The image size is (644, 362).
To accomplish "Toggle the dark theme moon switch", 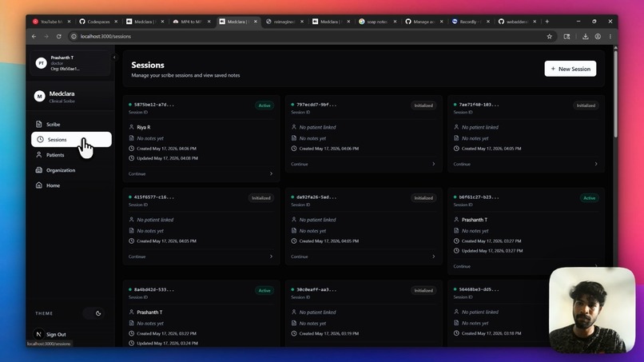I will (x=94, y=313).
